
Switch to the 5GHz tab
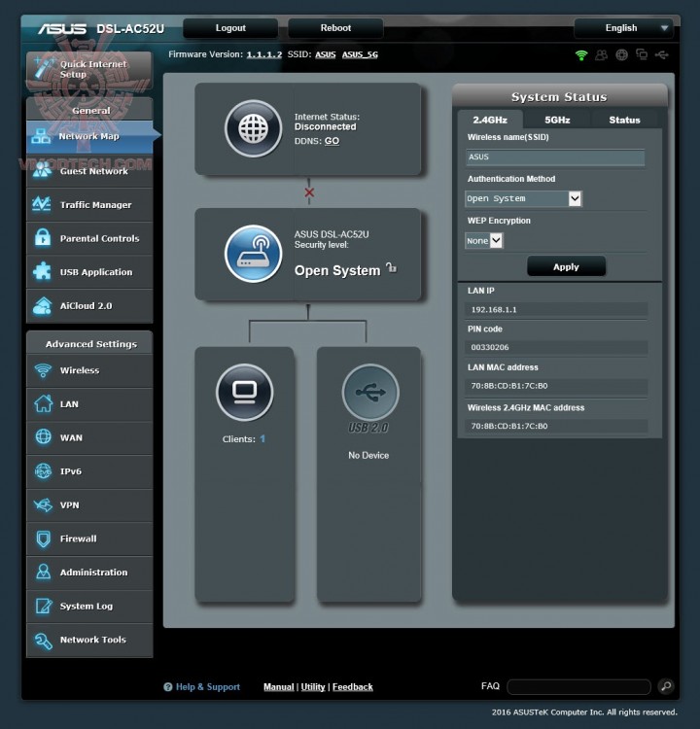557,120
